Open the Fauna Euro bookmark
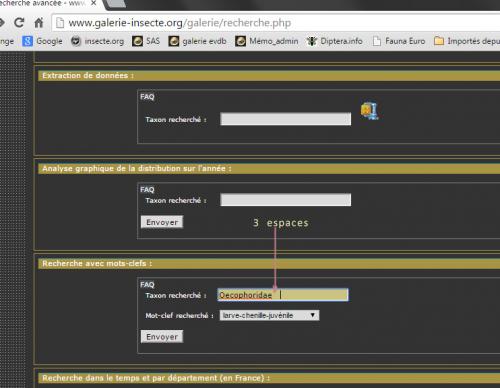Screen dimensions: 500x388 pyautogui.click(x=399, y=41)
